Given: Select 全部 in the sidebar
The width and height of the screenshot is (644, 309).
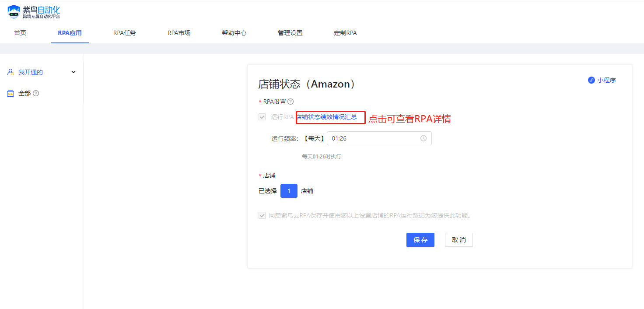Looking at the screenshot, I should (24, 93).
